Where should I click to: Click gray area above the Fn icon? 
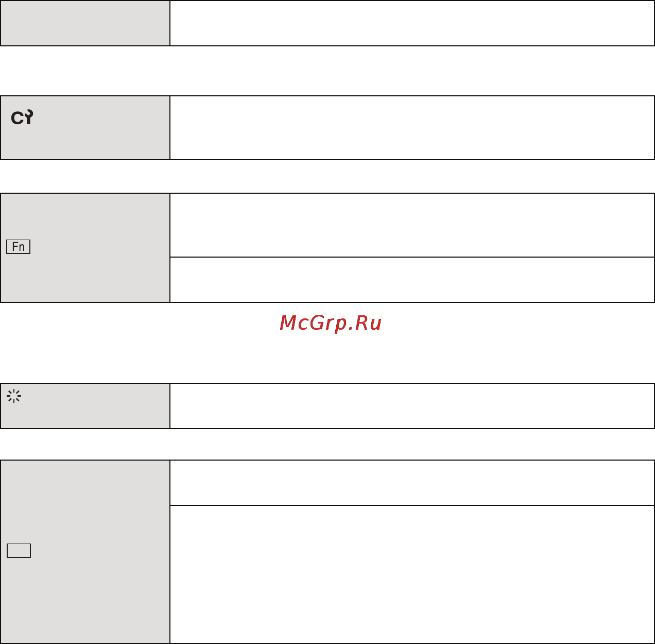[x=85, y=216]
